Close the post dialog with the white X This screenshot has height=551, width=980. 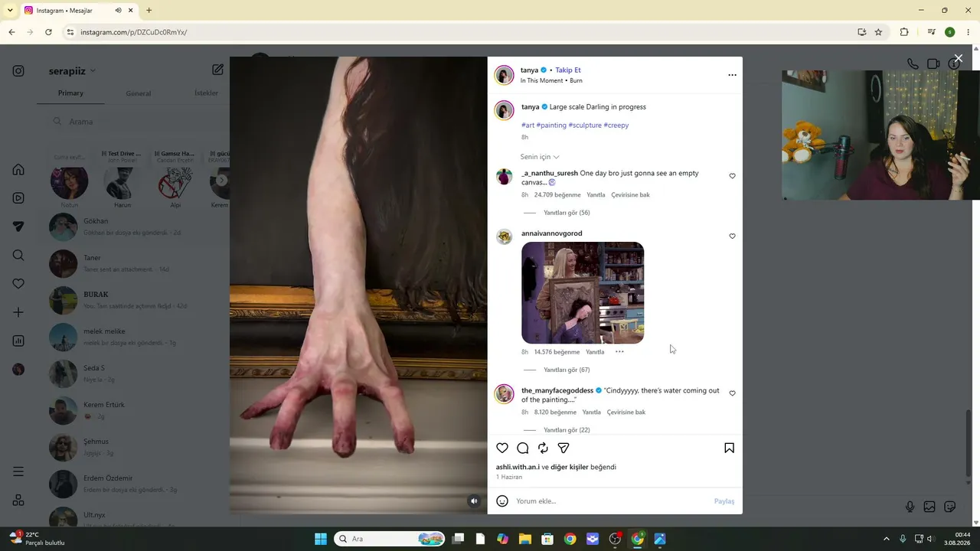click(958, 58)
